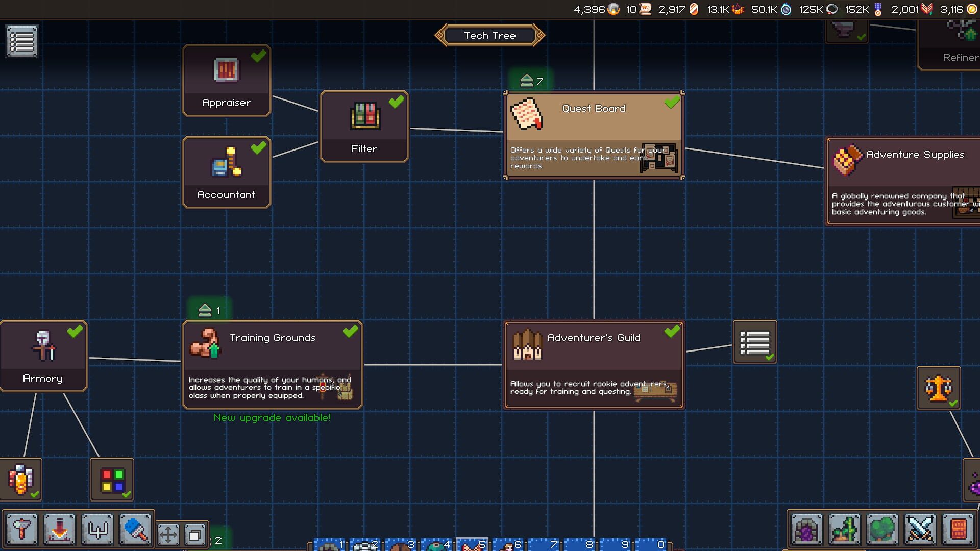Image resolution: width=980 pixels, height=551 pixels.
Task: Open the Adventure Supplies node
Action: point(903,181)
